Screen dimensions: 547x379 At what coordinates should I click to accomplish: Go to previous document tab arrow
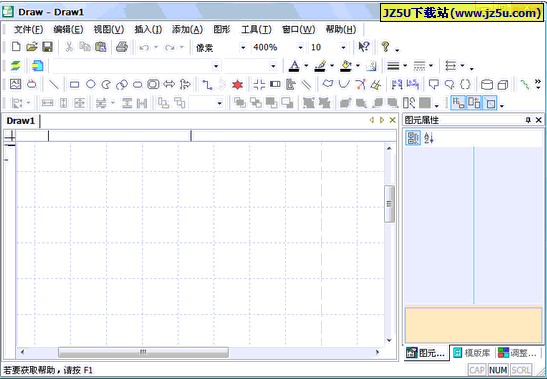(x=372, y=120)
